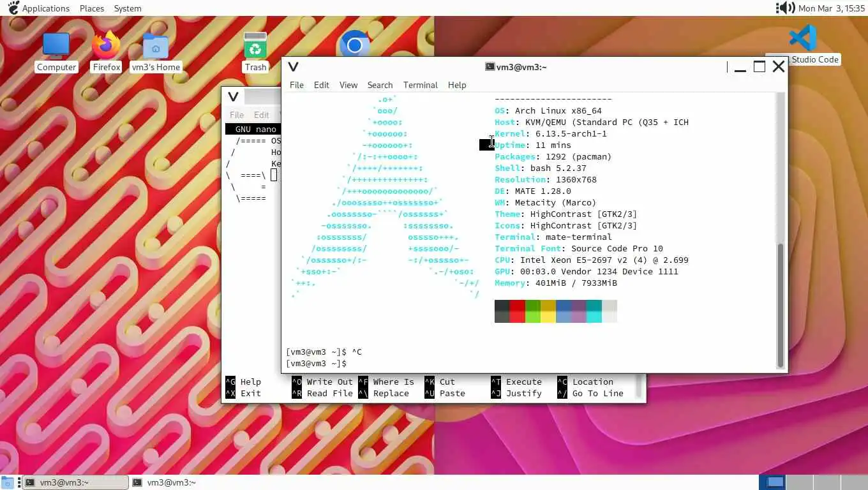
Task: Click the 'OS: Arch Linux x86_64' line
Action: (548, 111)
